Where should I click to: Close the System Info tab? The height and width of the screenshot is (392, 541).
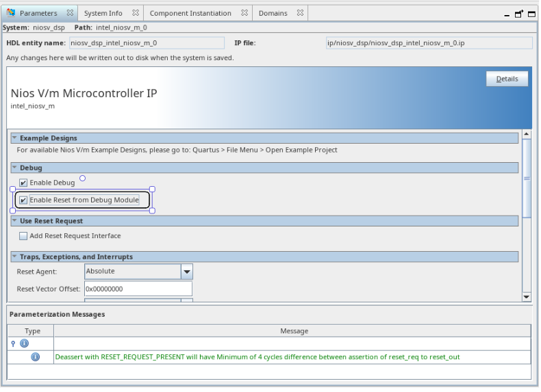[x=136, y=13]
